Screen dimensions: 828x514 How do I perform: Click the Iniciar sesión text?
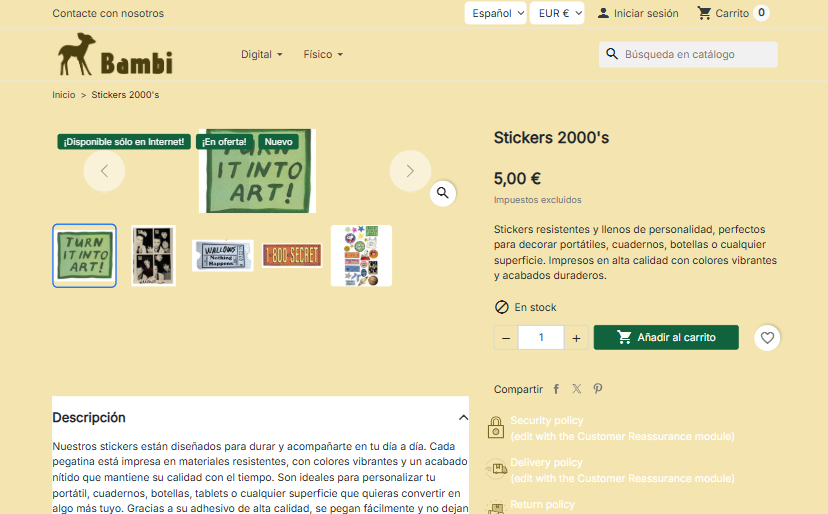click(646, 13)
